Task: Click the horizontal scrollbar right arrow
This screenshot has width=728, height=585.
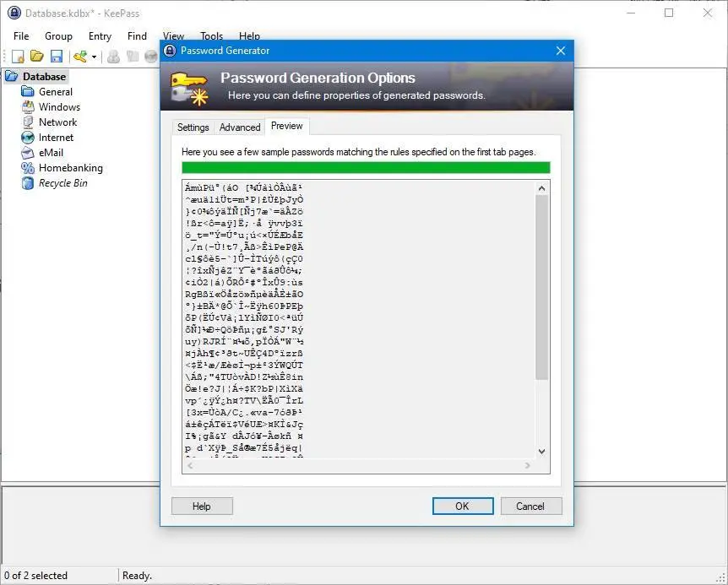Action: (x=528, y=465)
